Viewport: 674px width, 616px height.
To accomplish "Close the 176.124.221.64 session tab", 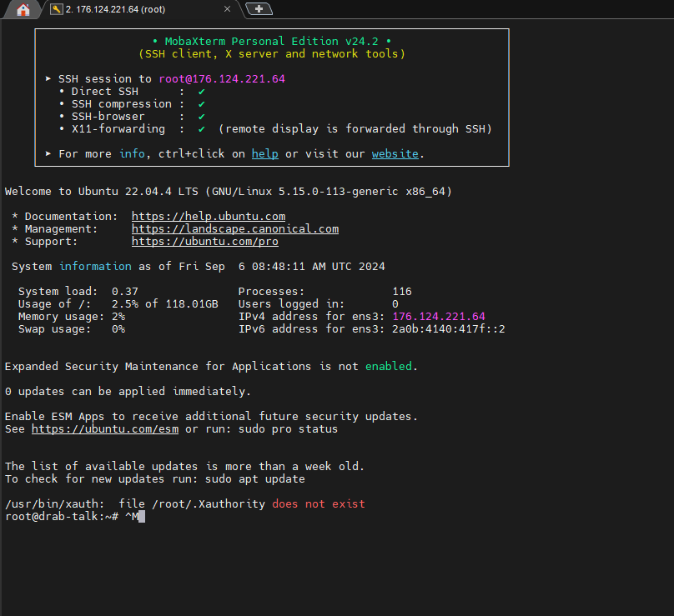I will point(228,9).
